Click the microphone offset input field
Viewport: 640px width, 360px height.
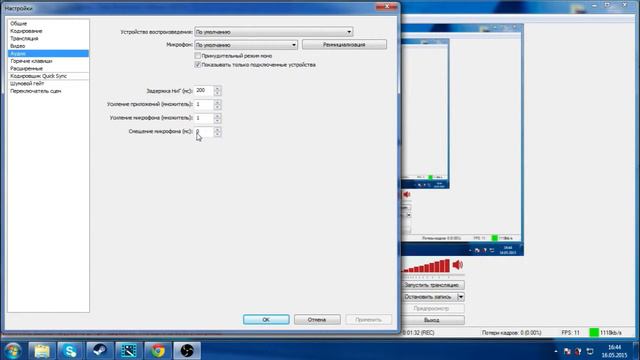204,131
